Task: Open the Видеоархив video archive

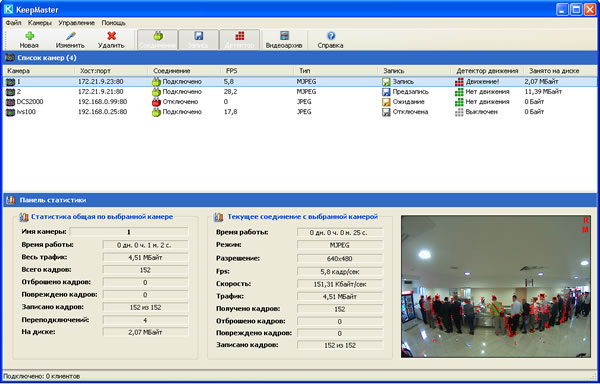Action: click(284, 40)
